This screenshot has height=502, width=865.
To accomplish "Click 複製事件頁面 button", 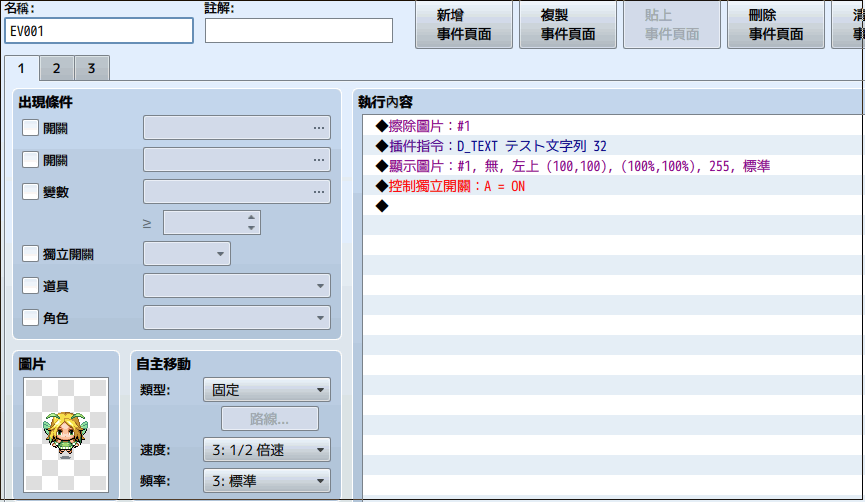I will 568,25.
